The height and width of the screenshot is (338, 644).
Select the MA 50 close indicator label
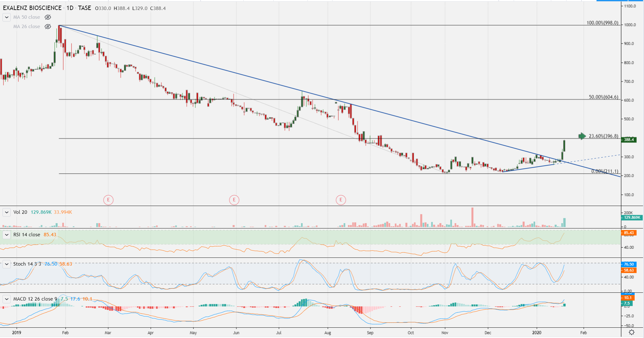(x=27, y=17)
